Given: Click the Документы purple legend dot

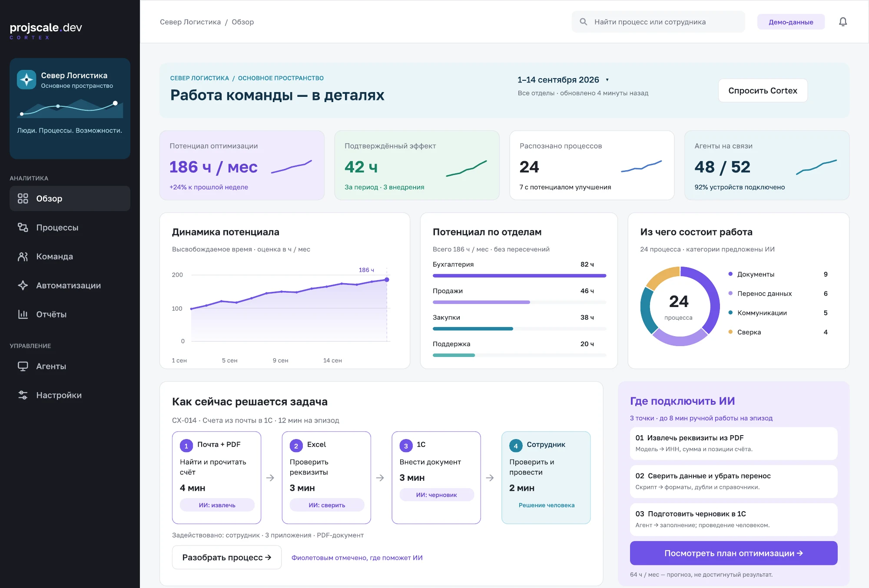Looking at the screenshot, I should [730, 274].
